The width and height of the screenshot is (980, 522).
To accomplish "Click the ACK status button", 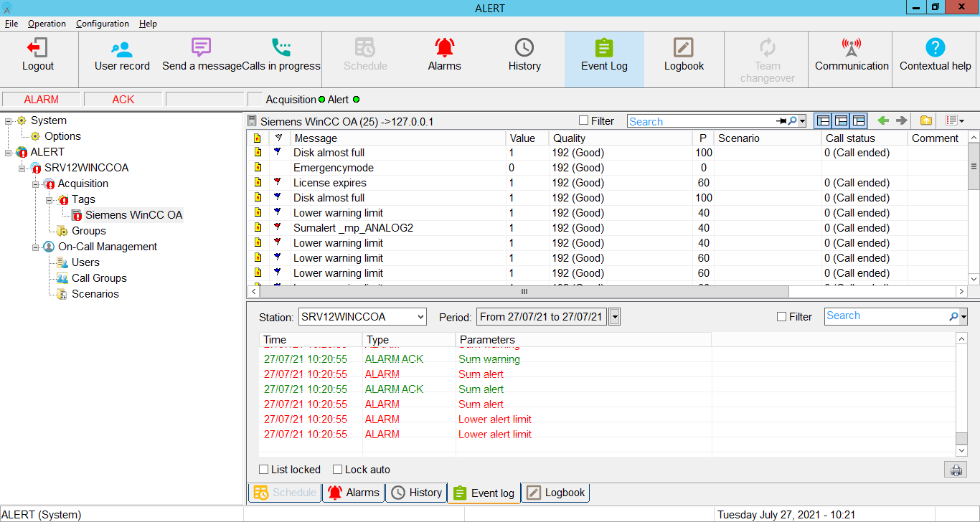I will pyautogui.click(x=123, y=100).
